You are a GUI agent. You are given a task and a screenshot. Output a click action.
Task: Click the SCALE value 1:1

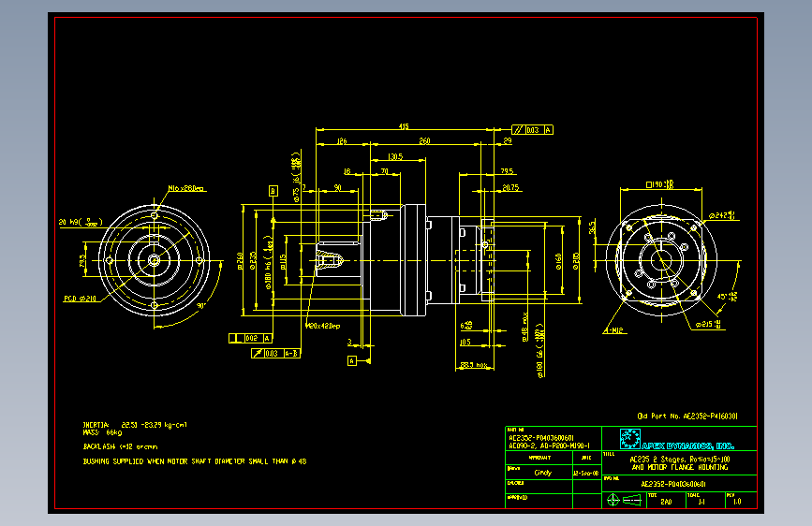click(701, 502)
